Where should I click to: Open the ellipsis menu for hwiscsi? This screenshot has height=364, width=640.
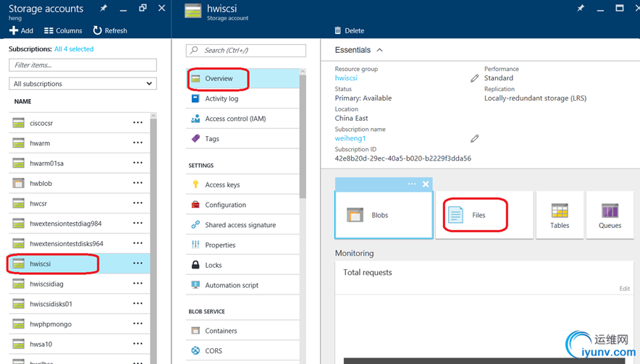tap(138, 263)
